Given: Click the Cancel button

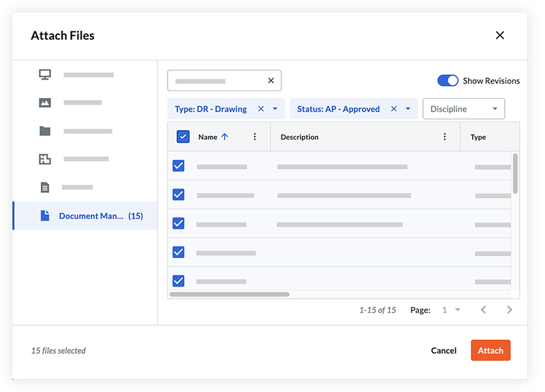Looking at the screenshot, I should [x=443, y=350].
